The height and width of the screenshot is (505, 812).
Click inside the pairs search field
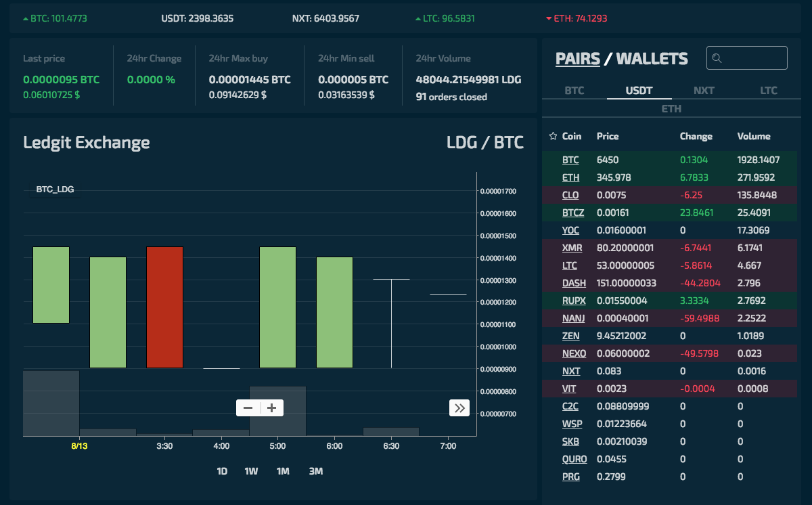pyautogui.click(x=747, y=58)
